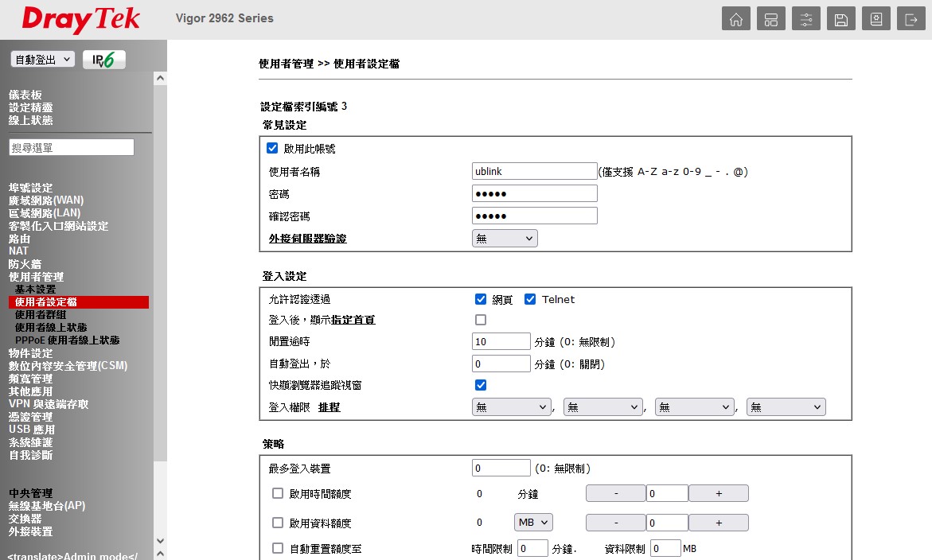Open the dashboard layout icon
Viewport: 932px width, 560px height.
[771, 20]
